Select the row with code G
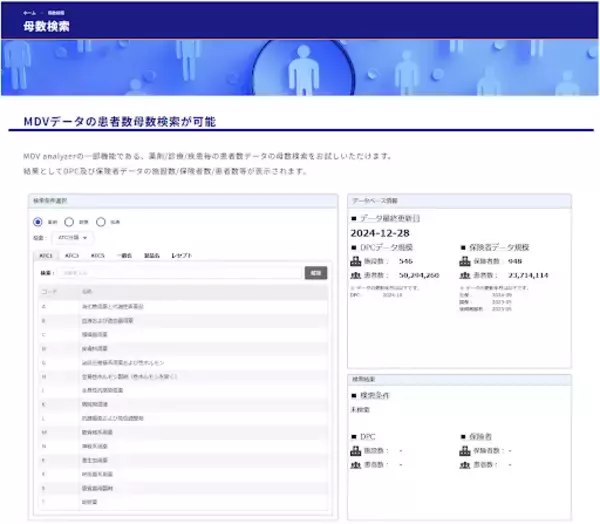This screenshot has height=524, width=600. [183, 362]
